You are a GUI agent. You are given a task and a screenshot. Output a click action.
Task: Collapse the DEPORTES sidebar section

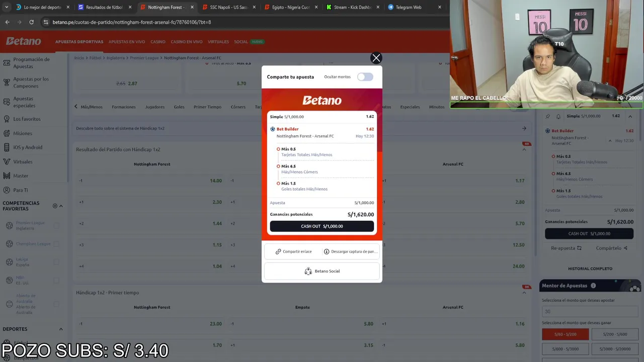61,329
